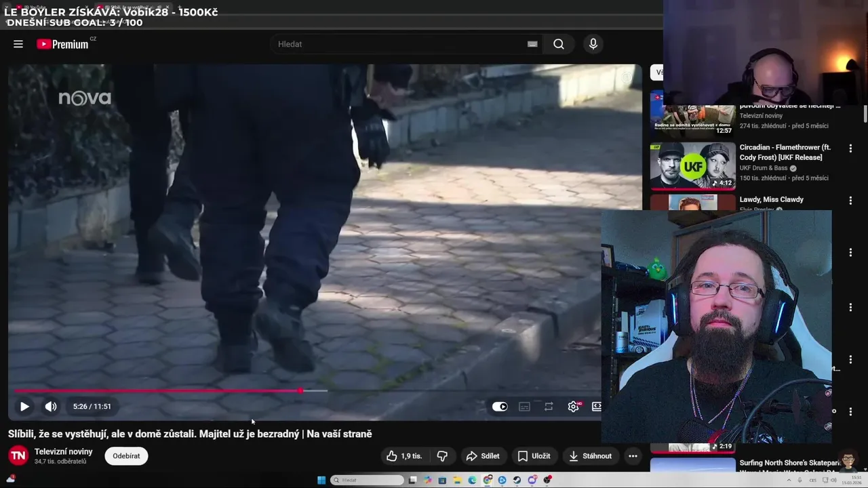Open Circadian - Flamethrower video title
The height and width of the screenshot is (488, 868).
[785, 152]
